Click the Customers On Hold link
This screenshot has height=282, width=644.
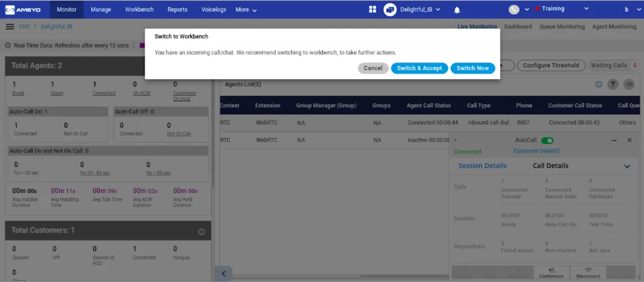coord(184,96)
